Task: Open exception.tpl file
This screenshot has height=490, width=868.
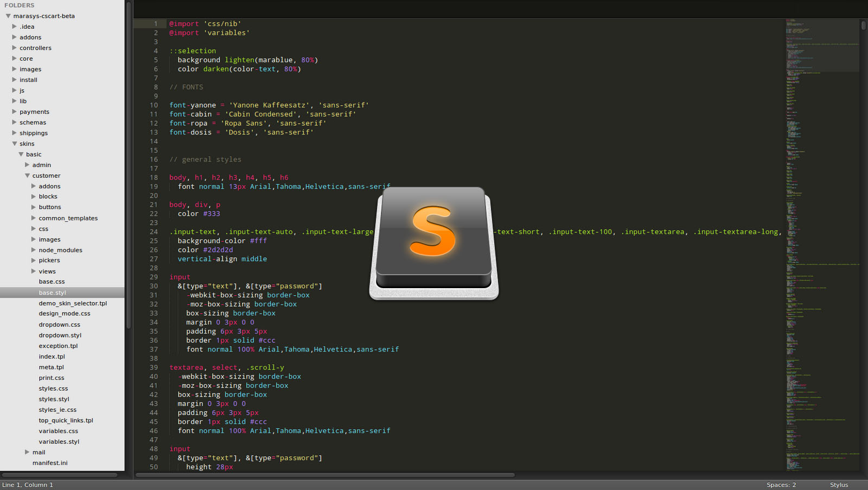Action: 58,346
